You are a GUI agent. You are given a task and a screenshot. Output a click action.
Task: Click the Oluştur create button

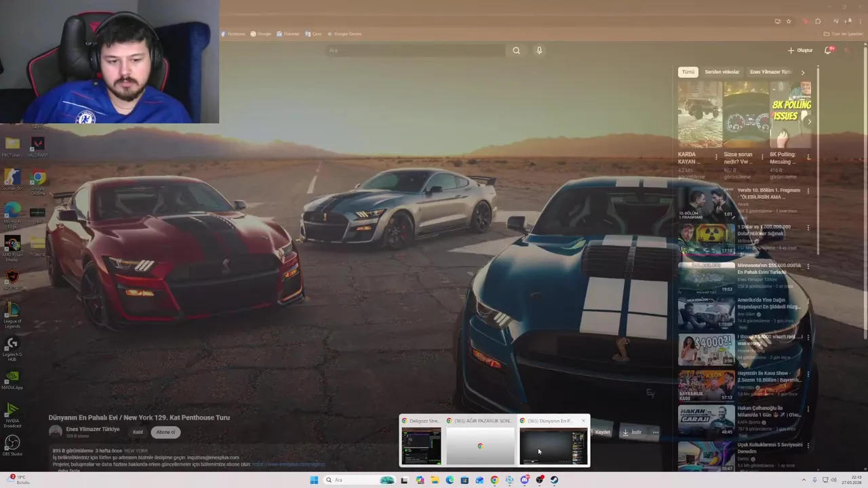tap(800, 50)
